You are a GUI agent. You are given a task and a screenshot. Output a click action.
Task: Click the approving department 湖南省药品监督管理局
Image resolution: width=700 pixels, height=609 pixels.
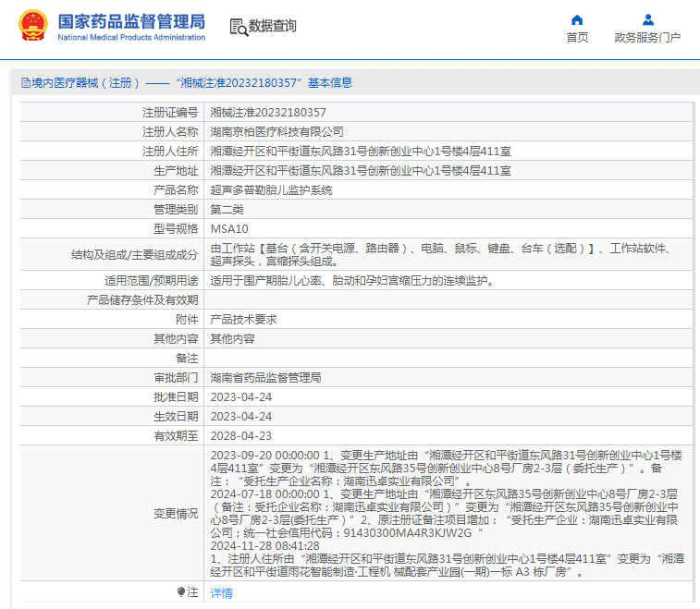point(265,378)
